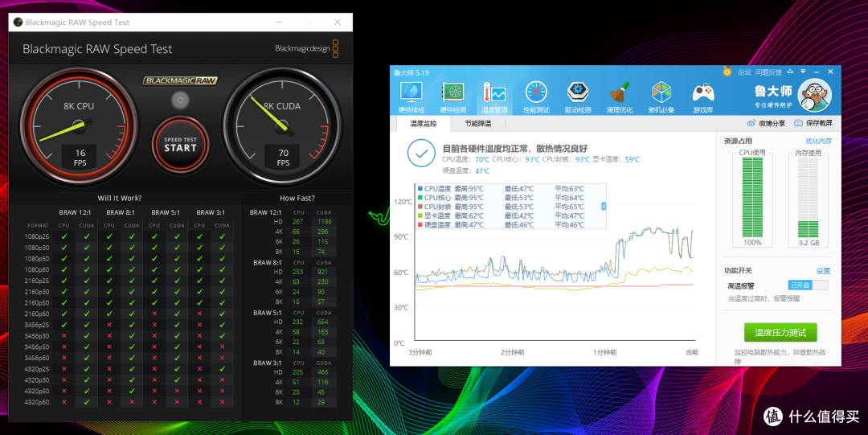Open 设置 settings link under 功能开关
Viewport: 868px width, 435px height.
point(823,271)
